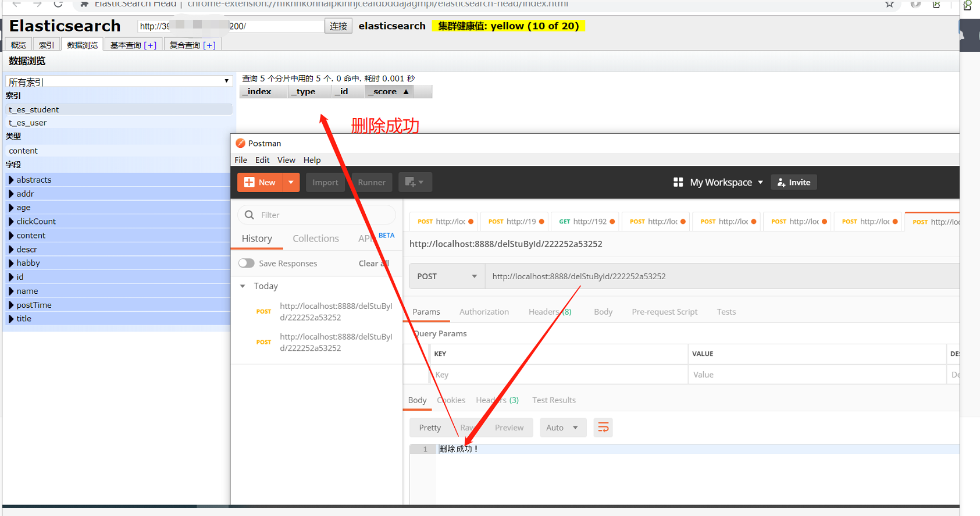
Task: Expand the title field
Action: click(11, 319)
